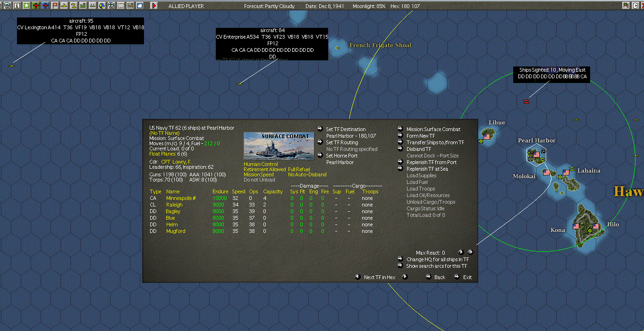Toggle Mission Speed setting

(x=258, y=174)
